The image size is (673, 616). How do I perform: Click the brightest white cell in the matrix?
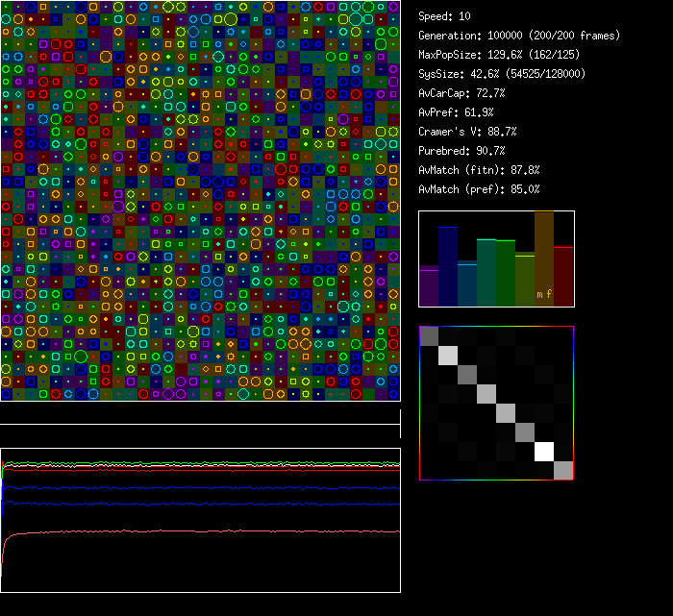[x=545, y=451]
